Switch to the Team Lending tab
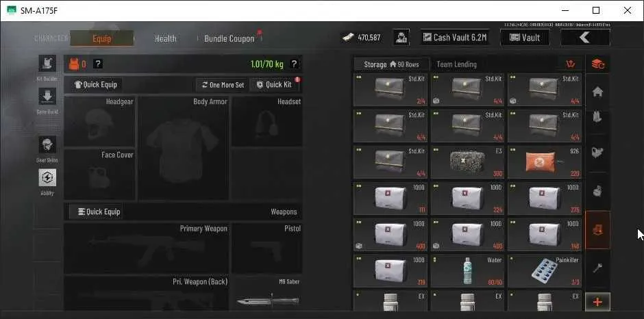The height and width of the screenshot is (319, 644). click(457, 64)
